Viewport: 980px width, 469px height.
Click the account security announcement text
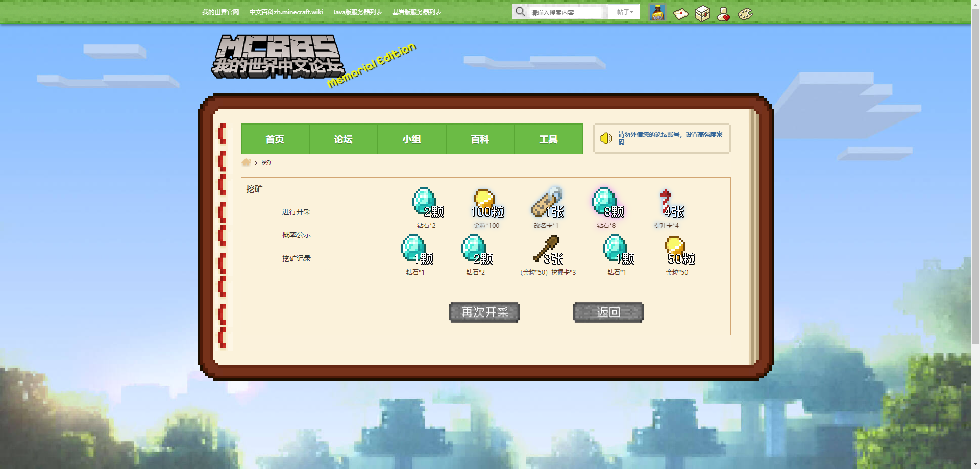click(x=670, y=138)
